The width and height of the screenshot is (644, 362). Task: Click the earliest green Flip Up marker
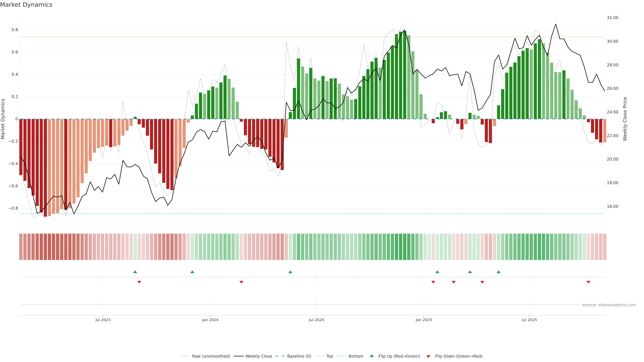tap(135, 272)
